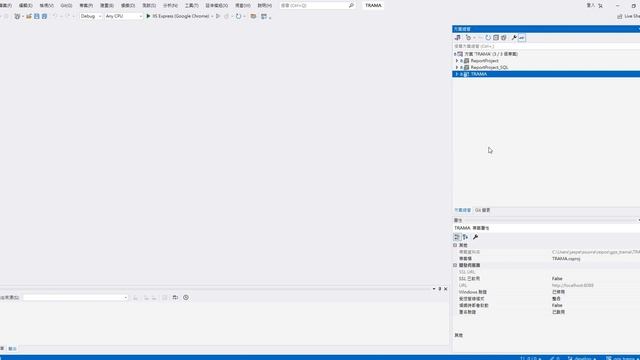Click the Open File toolbar icon
This screenshot has width=640, height=360.
coord(29,16)
